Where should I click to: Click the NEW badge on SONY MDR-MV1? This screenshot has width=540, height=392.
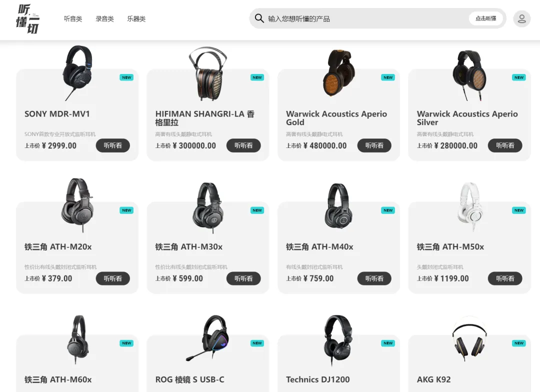click(126, 77)
